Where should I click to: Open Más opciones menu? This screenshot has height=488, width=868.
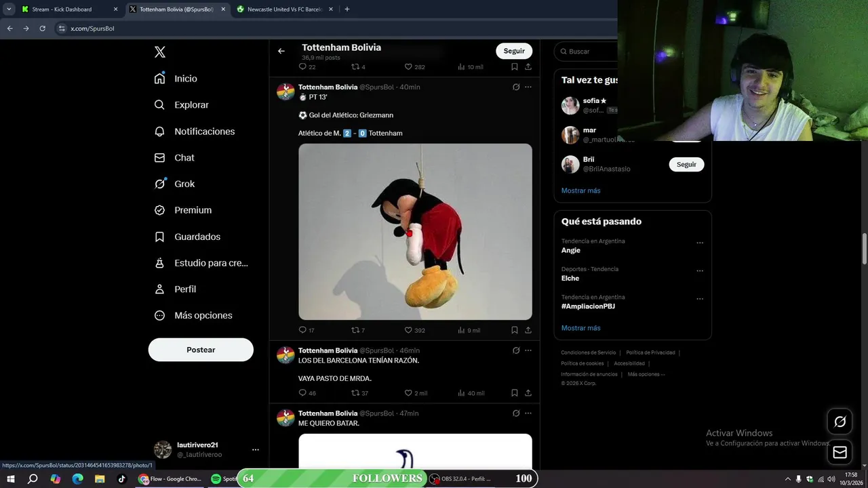193,315
